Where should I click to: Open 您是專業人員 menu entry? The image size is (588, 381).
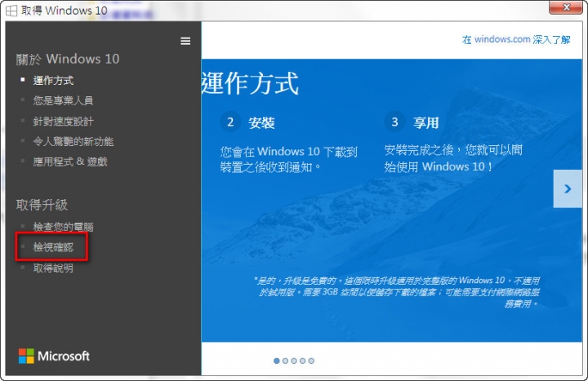pyautogui.click(x=63, y=100)
